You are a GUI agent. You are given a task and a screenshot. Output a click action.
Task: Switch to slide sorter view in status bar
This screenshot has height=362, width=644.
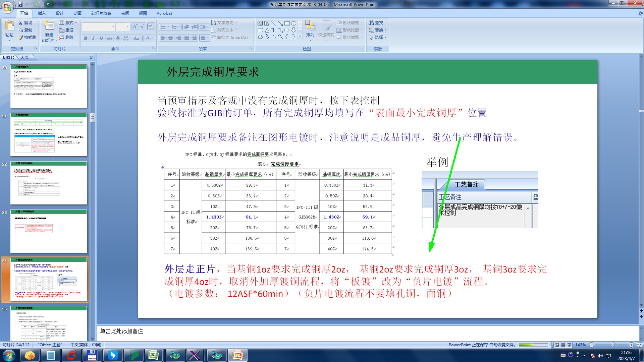[563, 345]
